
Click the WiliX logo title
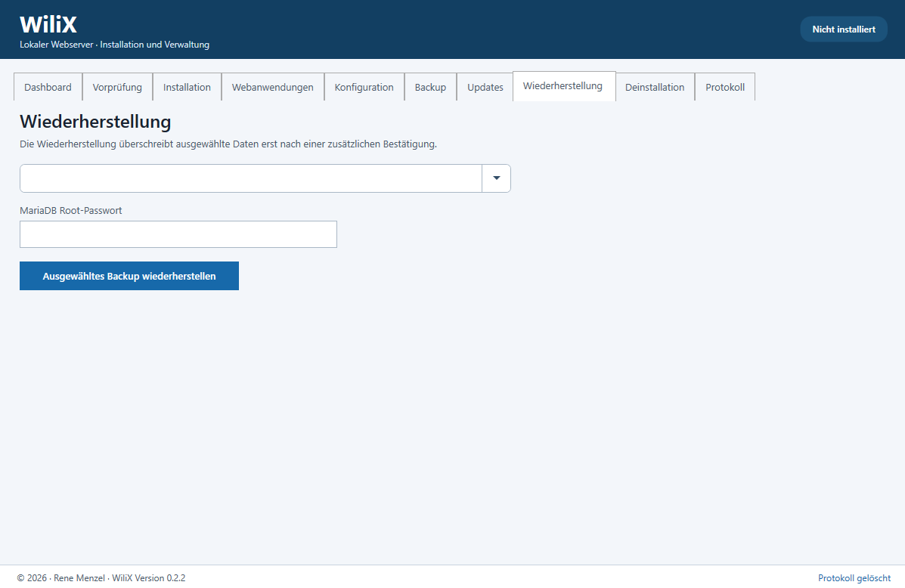(48, 24)
